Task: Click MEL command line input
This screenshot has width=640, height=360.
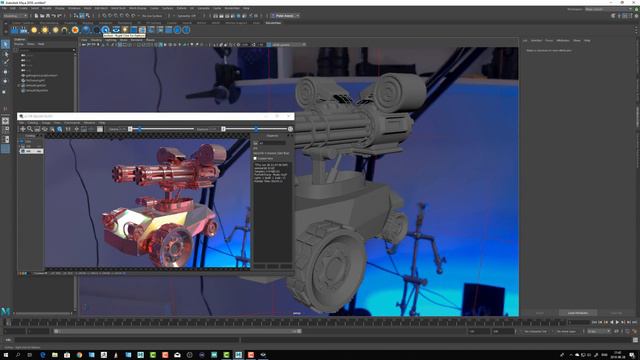Action: [x=127, y=340]
